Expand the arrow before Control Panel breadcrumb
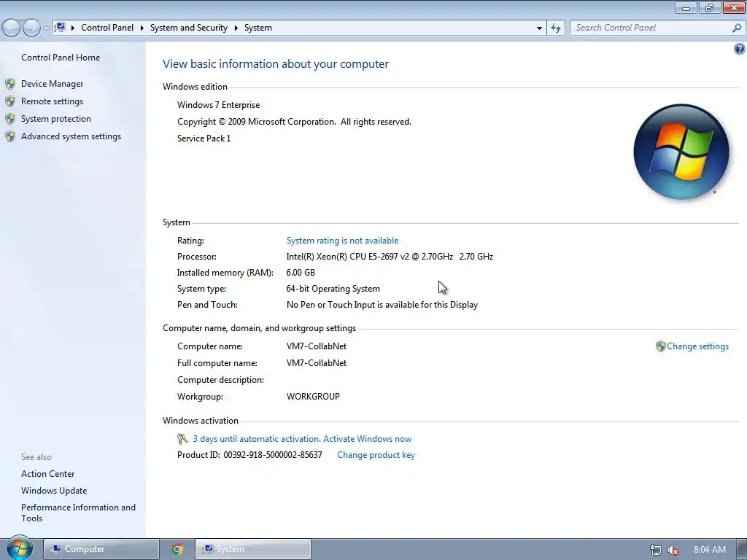 [73, 28]
